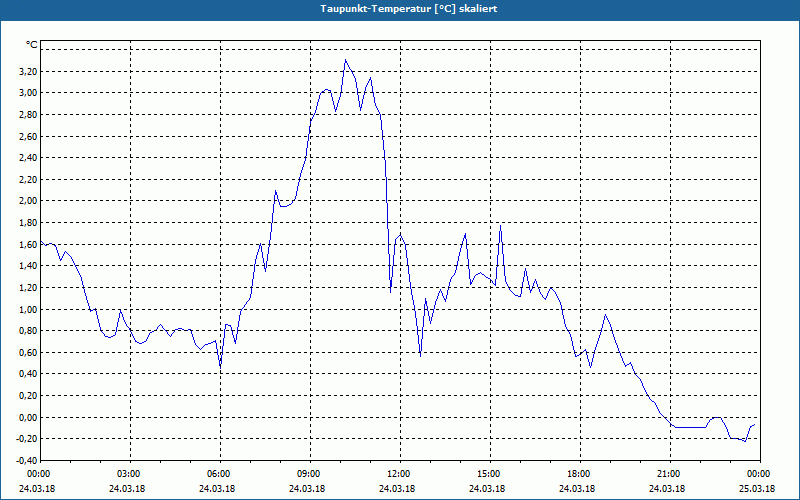Image resolution: width=800 pixels, height=500 pixels.
Task: Click the 3,20 y-axis label
Action: coord(27,71)
